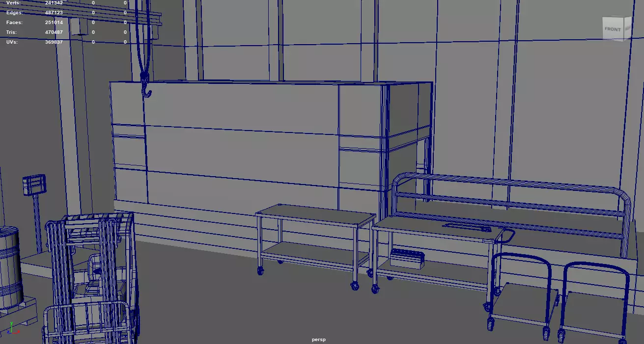Click the persp camera name label

click(x=318, y=340)
